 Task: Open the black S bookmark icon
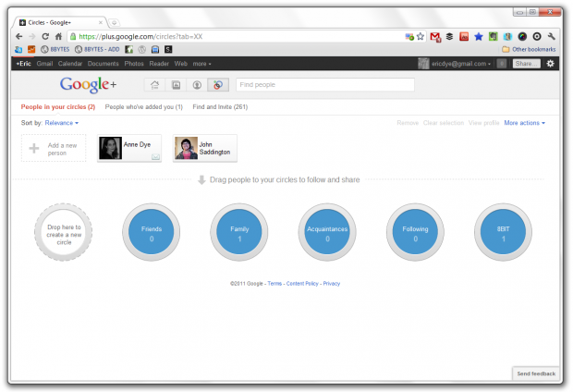pyautogui.click(x=168, y=49)
